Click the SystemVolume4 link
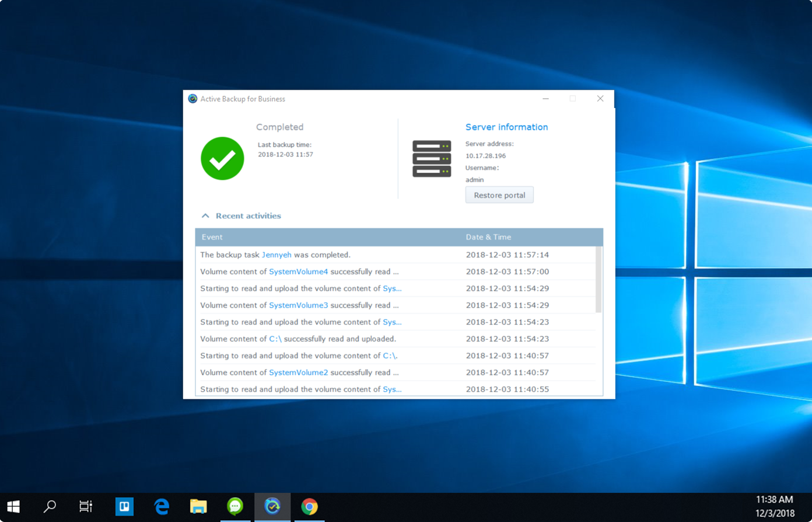The width and height of the screenshot is (812, 522). (298, 272)
